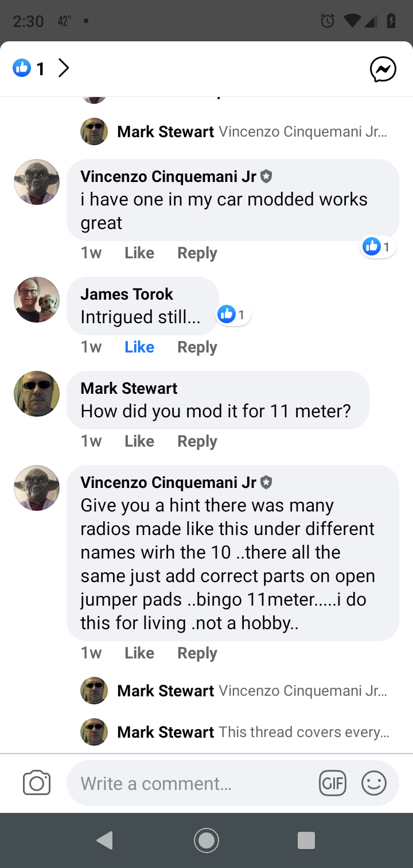This screenshot has height=868, width=413.
Task: Expand Mark Stewart's "This thread covers every" reply
Action: pyautogui.click(x=252, y=732)
